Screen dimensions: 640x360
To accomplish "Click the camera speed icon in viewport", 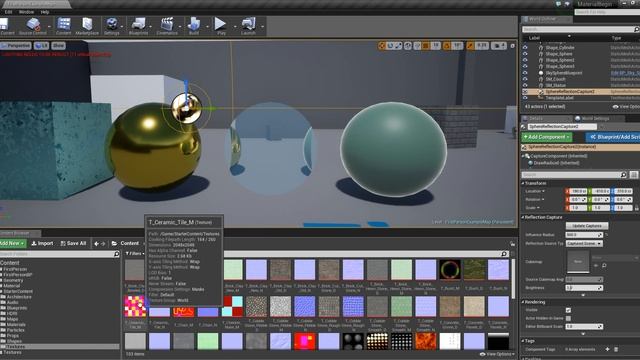I will tap(498, 46).
